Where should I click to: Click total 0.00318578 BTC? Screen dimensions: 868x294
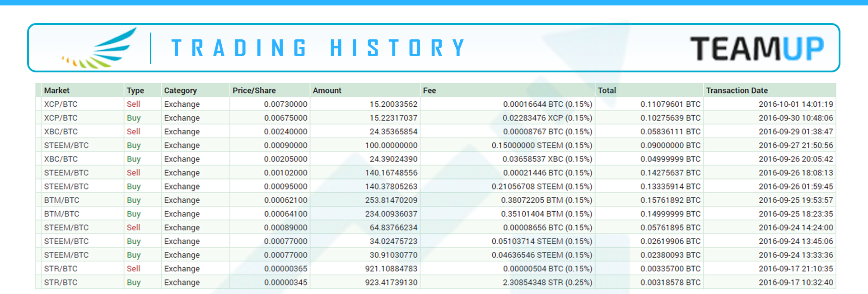[x=671, y=282]
